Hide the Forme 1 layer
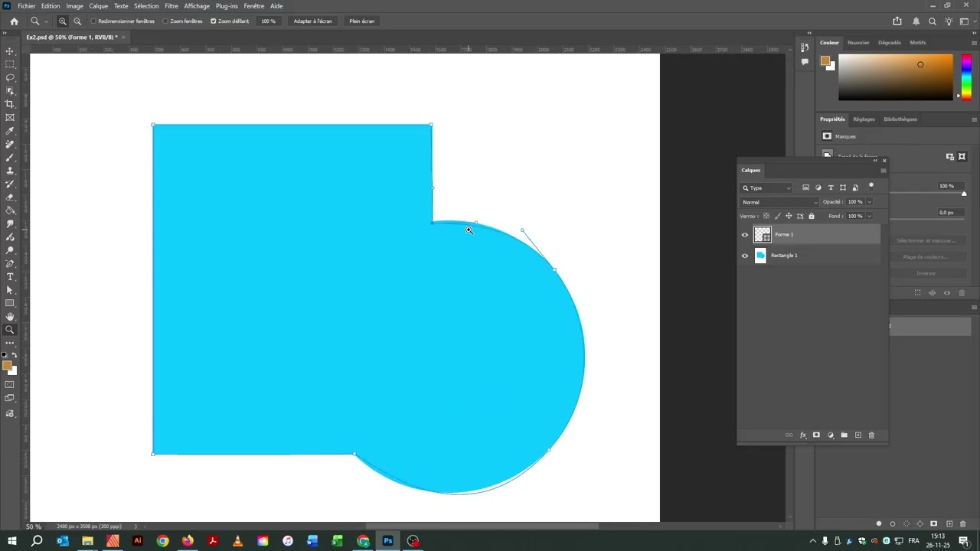This screenshot has width=980, height=551. click(x=745, y=235)
